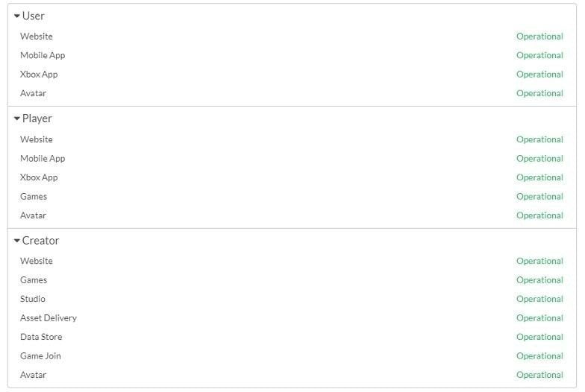This screenshot has width=585, height=392.
Task: Select Xbox App under Player section
Action: tap(39, 177)
